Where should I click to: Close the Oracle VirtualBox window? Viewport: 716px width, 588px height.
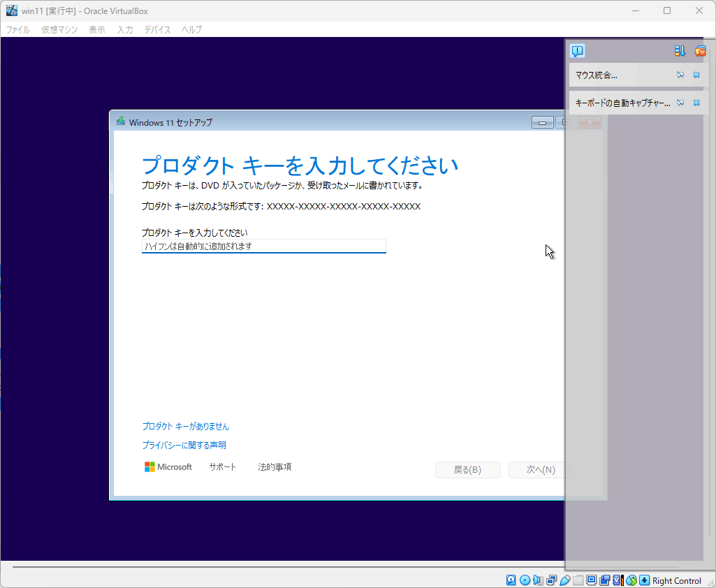tap(699, 10)
